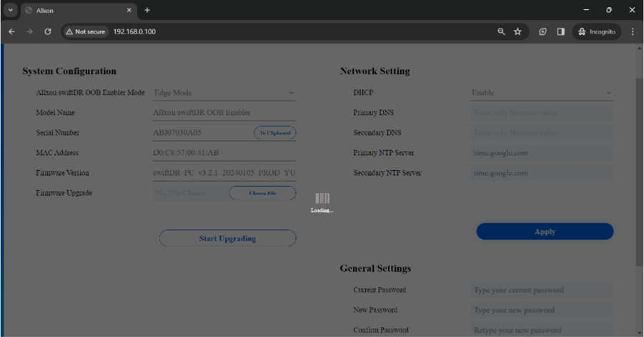This screenshot has height=337, width=644.
Task: Click the No File Chosen field
Action: 191,193
